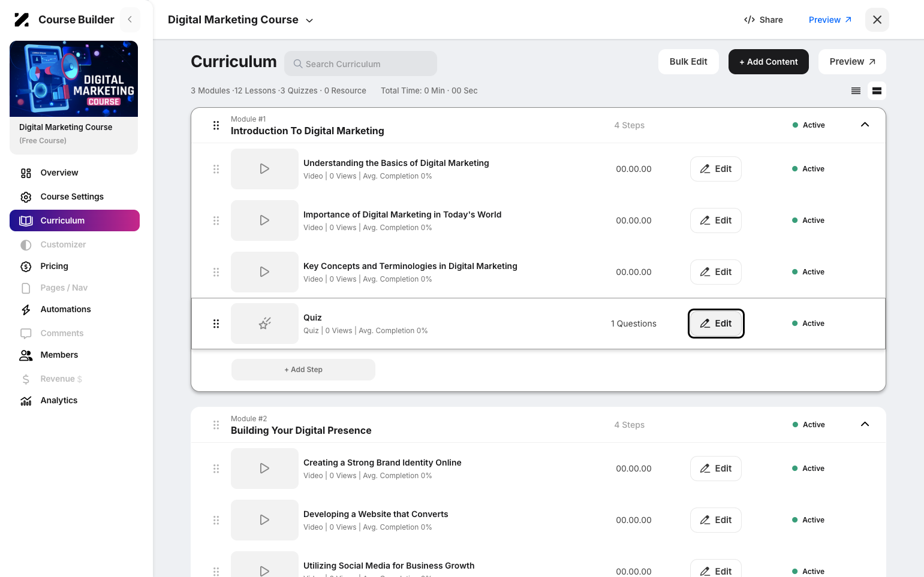The width and height of the screenshot is (924, 577).
Task: Expand the Digital Marketing Course title dropdown
Action: point(309,20)
